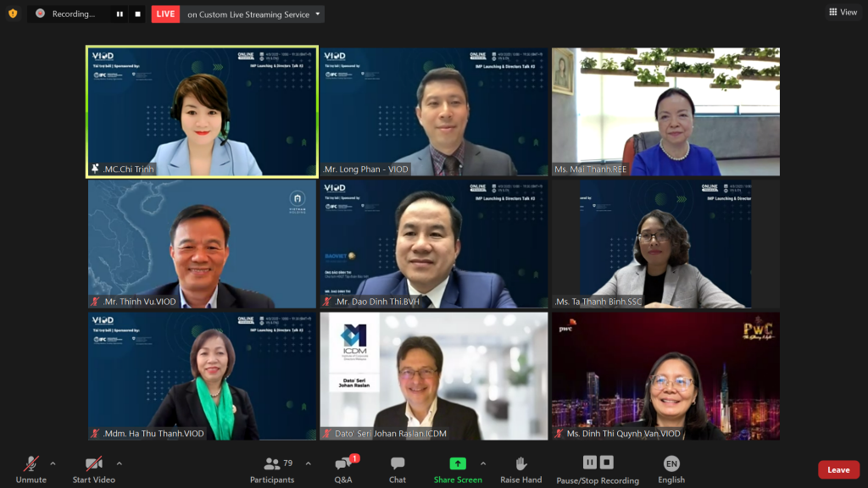The height and width of the screenshot is (488, 868).
Task: Start video with the camera button
Action: coord(93,469)
